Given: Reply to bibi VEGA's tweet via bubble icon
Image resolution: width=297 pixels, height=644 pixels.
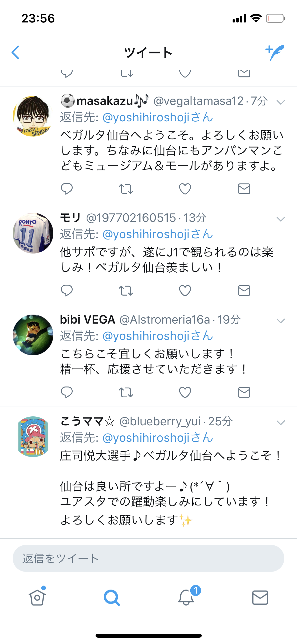Looking at the screenshot, I should (x=67, y=392).
